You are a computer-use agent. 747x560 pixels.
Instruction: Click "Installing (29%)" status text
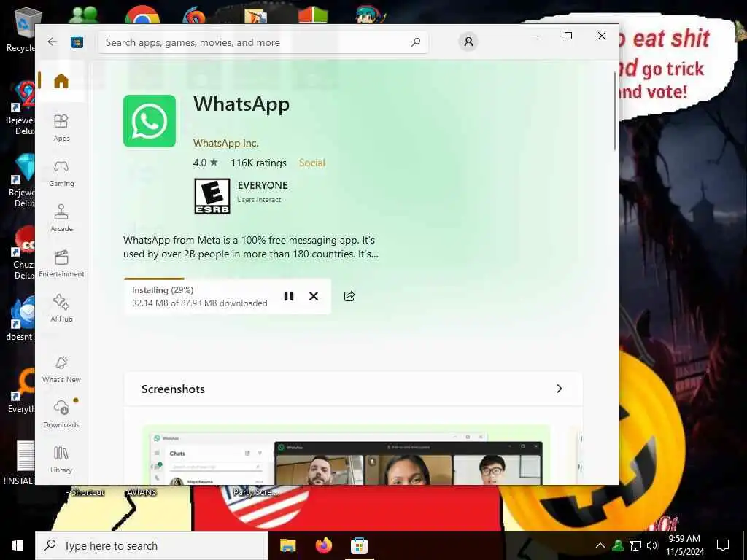pos(163,290)
